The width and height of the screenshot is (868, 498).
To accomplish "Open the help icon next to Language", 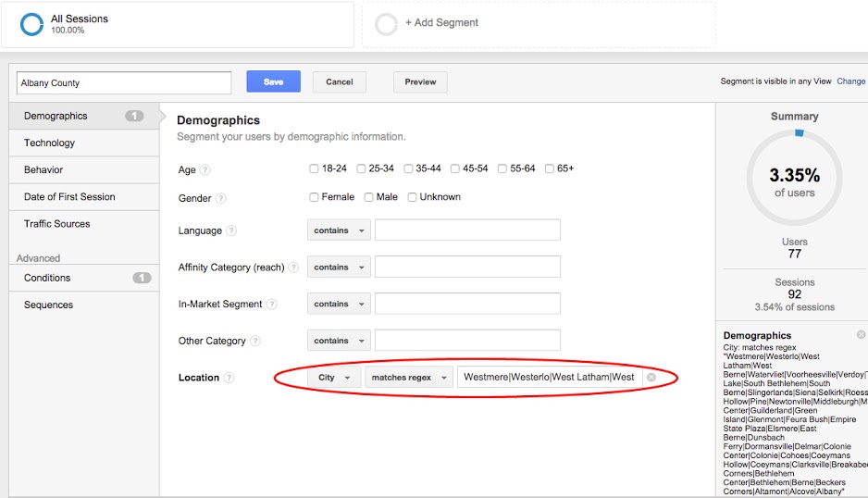I will point(231,231).
